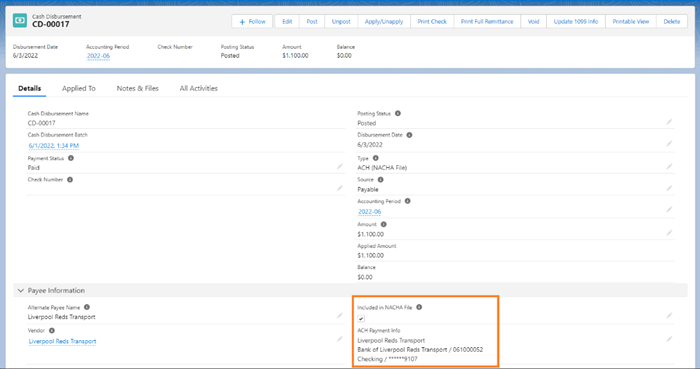Edit Amount field with pencil icon
The width and height of the screenshot is (700, 369).
[669, 232]
